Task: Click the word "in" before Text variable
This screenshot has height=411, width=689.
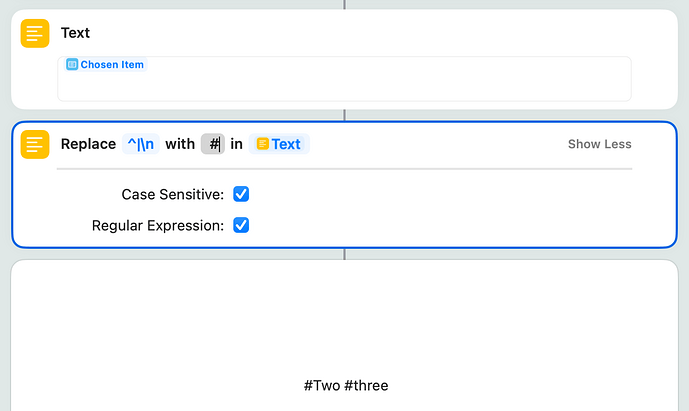Action: (237, 144)
